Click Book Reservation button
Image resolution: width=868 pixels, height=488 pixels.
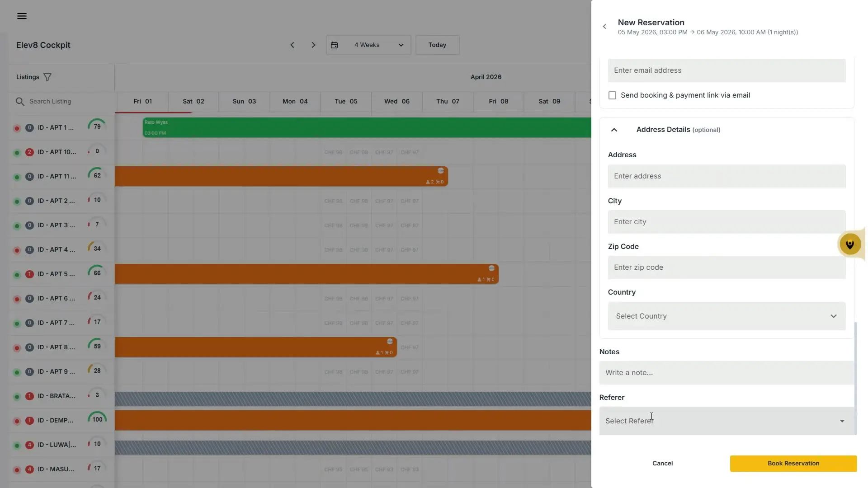793,464
